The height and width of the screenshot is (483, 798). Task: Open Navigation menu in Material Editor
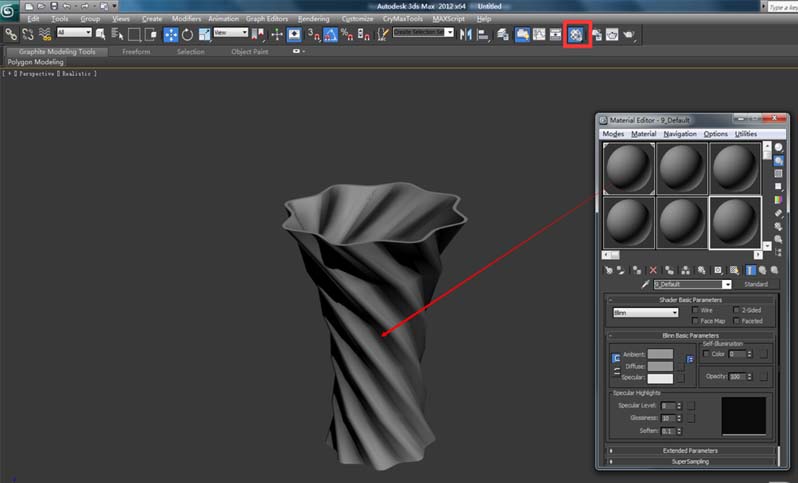coord(680,133)
